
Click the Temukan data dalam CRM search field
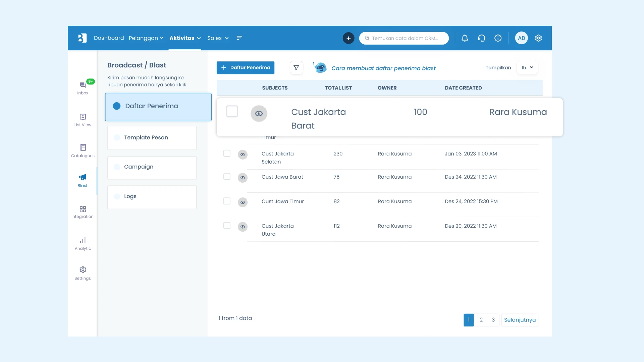coord(404,38)
